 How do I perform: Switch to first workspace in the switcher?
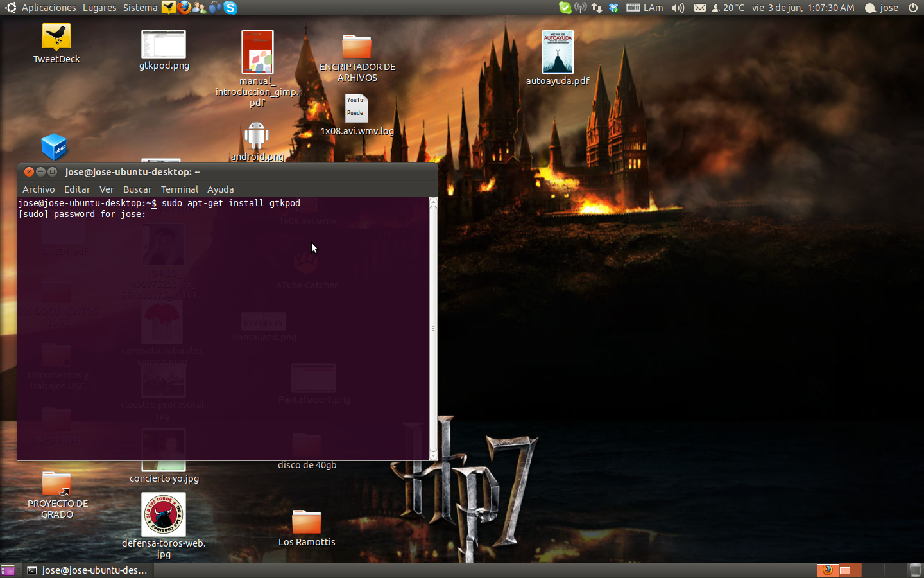pos(828,570)
